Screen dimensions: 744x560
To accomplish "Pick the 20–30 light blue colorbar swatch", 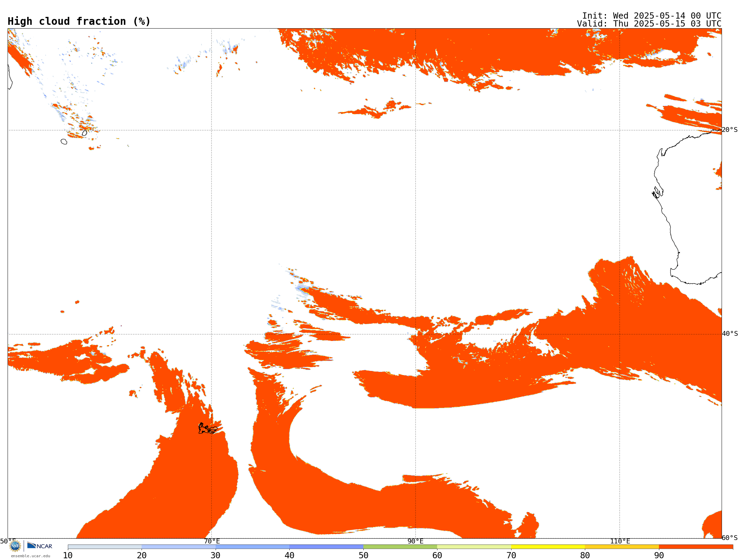I will tap(178, 547).
